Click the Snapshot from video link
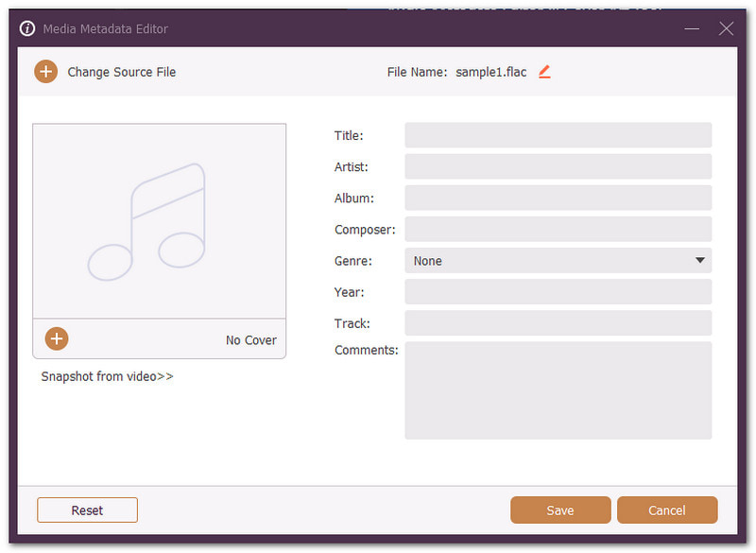This screenshot has width=756, height=553. pyautogui.click(x=107, y=376)
